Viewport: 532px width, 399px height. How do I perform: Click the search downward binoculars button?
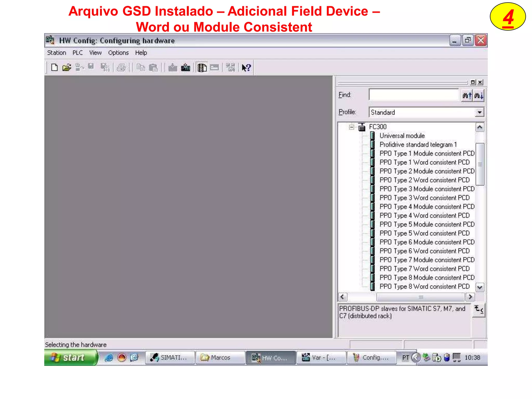coord(478,95)
